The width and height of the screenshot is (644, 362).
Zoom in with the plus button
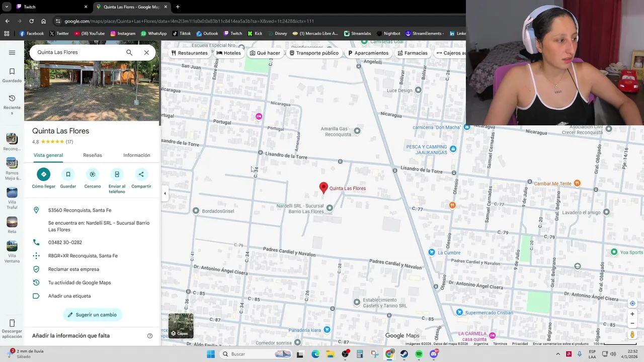pos(632,314)
